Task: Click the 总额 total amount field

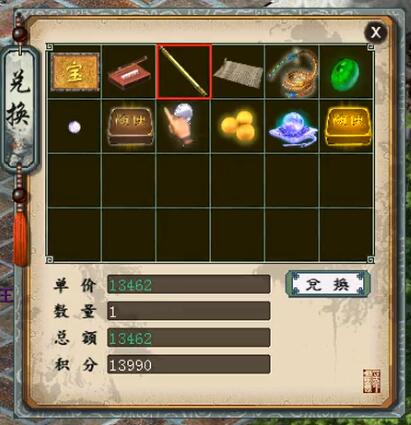Action: coord(189,338)
